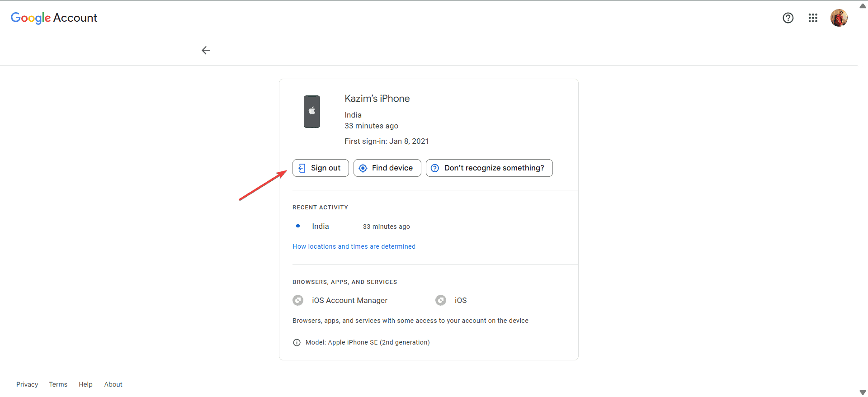The image size is (868, 397).
Task: Click First sign-in: Jan 8, 2021 text
Action: [x=387, y=141]
